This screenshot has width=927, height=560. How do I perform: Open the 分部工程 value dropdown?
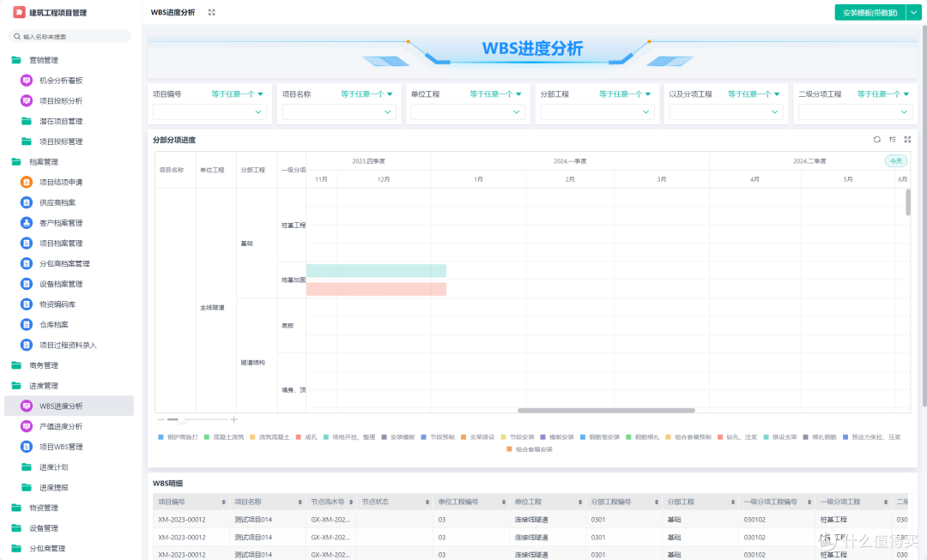click(597, 111)
